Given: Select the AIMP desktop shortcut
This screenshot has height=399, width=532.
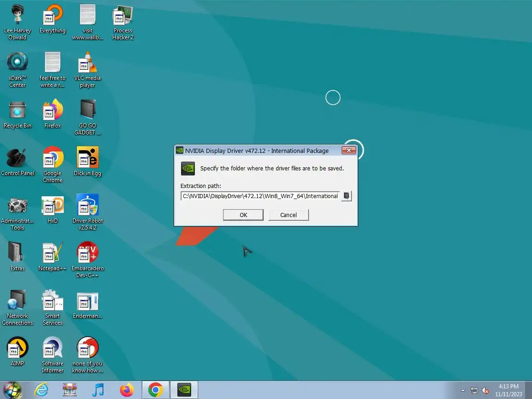Looking at the screenshot, I should point(17,351).
